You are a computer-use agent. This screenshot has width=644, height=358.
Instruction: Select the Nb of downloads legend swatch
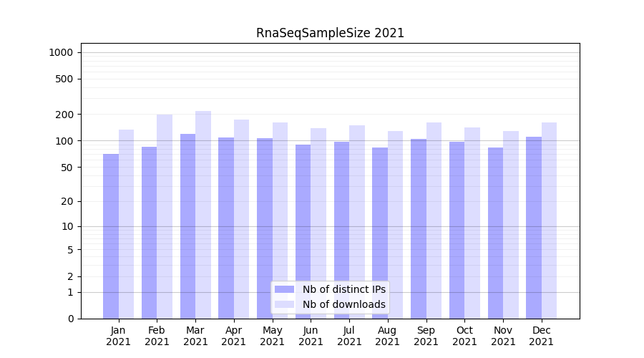285,304
